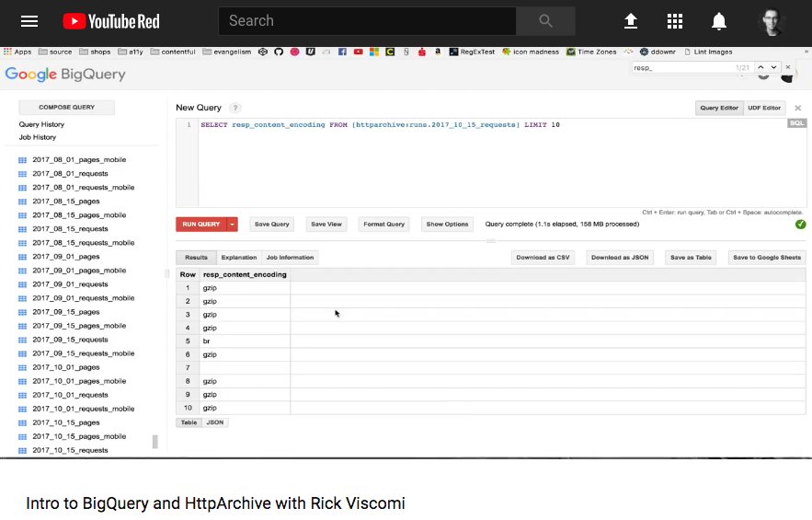The height and width of the screenshot is (520, 812).
Task: Open the YouTube hamburger menu
Action: 29,21
